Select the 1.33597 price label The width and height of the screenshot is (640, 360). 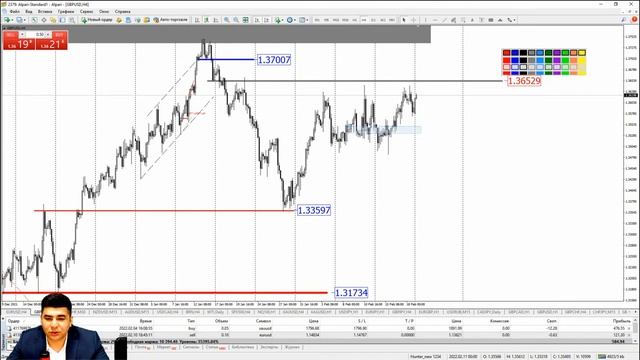(313, 210)
